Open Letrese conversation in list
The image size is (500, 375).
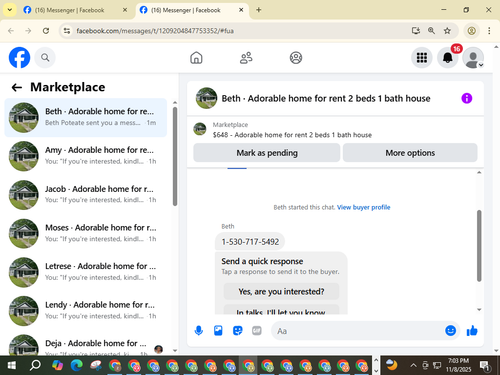tap(86, 272)
